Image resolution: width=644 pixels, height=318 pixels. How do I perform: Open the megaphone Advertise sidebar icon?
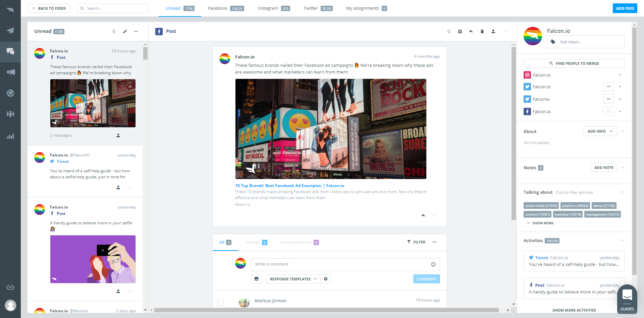tap(10, 72)
